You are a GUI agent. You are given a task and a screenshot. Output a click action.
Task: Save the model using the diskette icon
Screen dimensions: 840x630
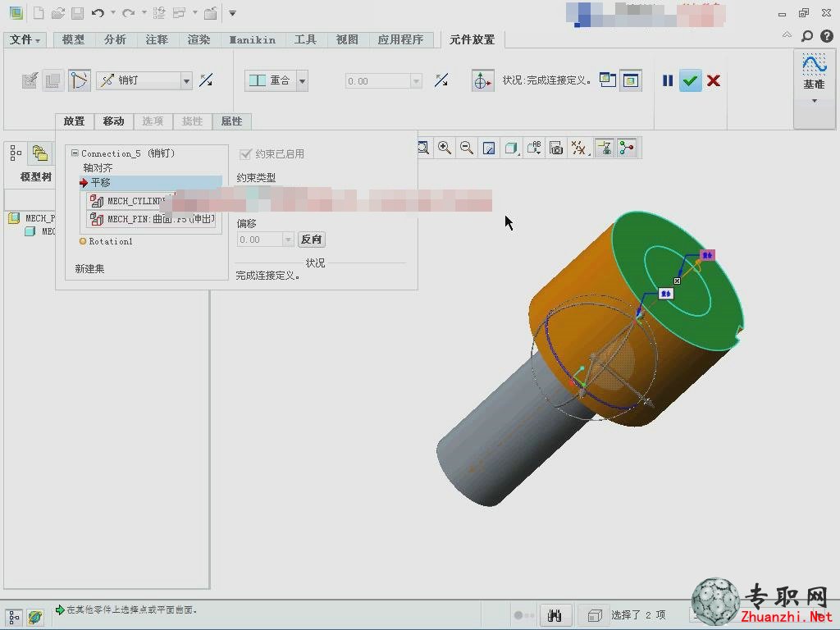pyautogui.click(x=78, y=13)
